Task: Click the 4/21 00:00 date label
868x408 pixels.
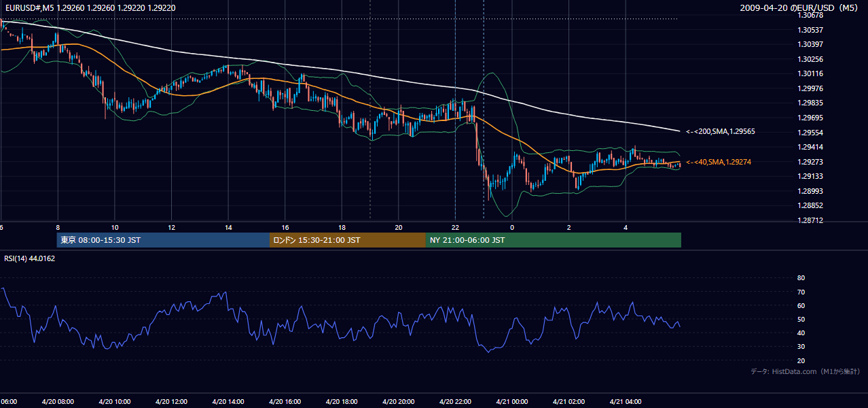Action: (512, 402)
